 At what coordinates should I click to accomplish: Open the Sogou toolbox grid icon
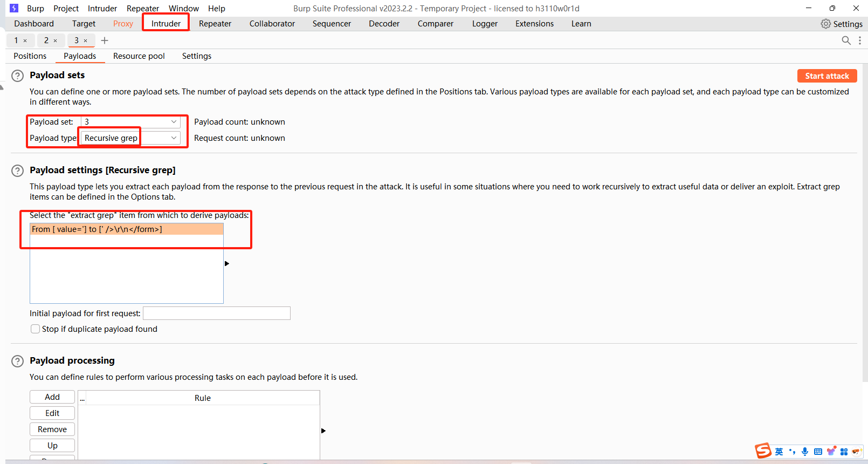844,452
